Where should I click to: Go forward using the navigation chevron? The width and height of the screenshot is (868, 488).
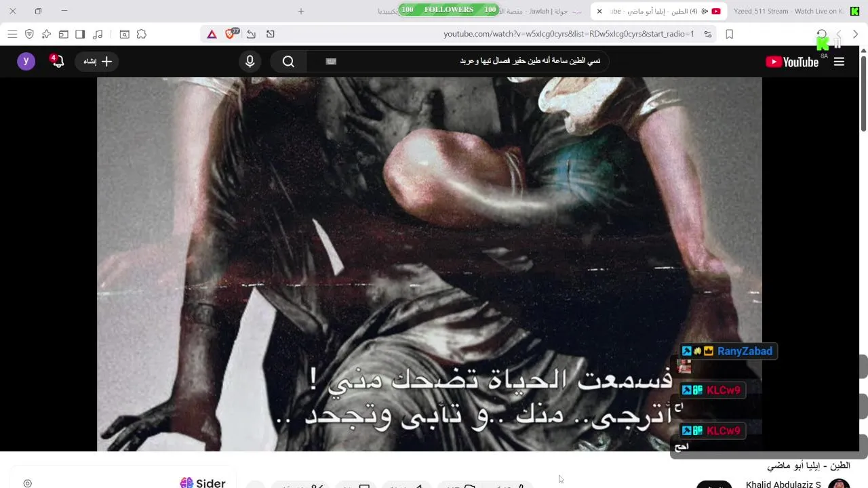(855, 34)
